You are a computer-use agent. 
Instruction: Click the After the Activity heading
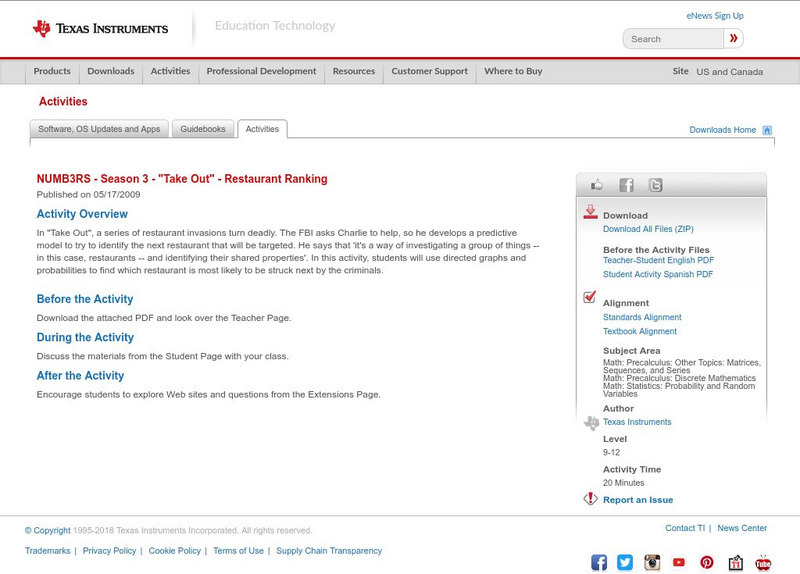click(80, 376)
